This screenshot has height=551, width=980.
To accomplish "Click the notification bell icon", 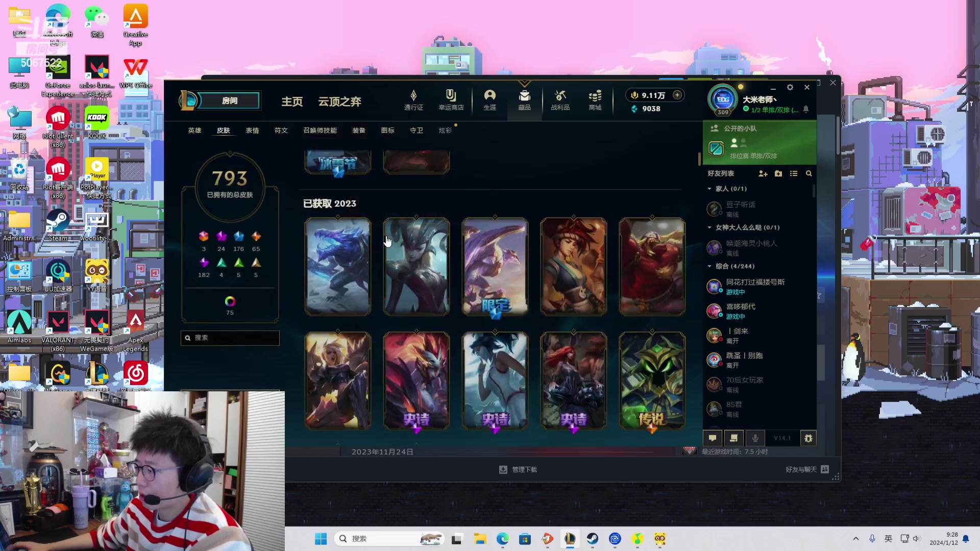I will point(806,109).
